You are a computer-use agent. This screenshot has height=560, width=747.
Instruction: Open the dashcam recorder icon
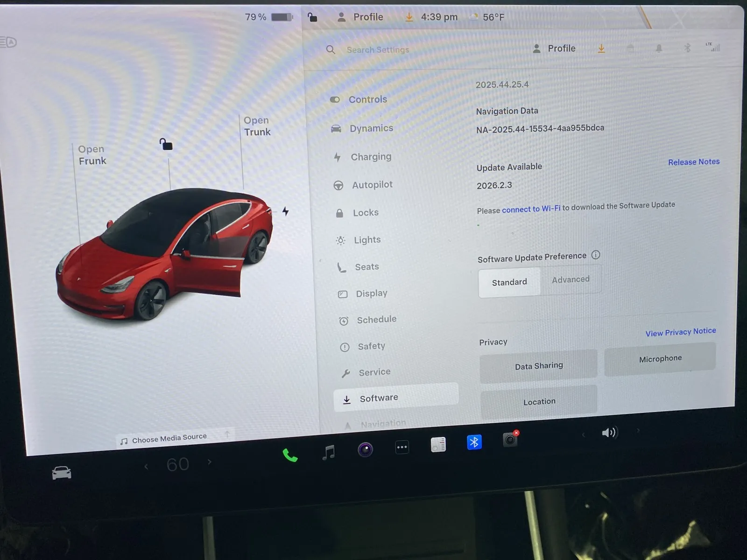510,440
